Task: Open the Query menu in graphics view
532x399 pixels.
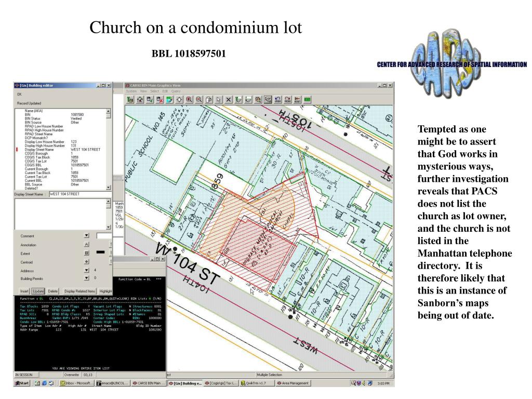Action: click(176, 91)
